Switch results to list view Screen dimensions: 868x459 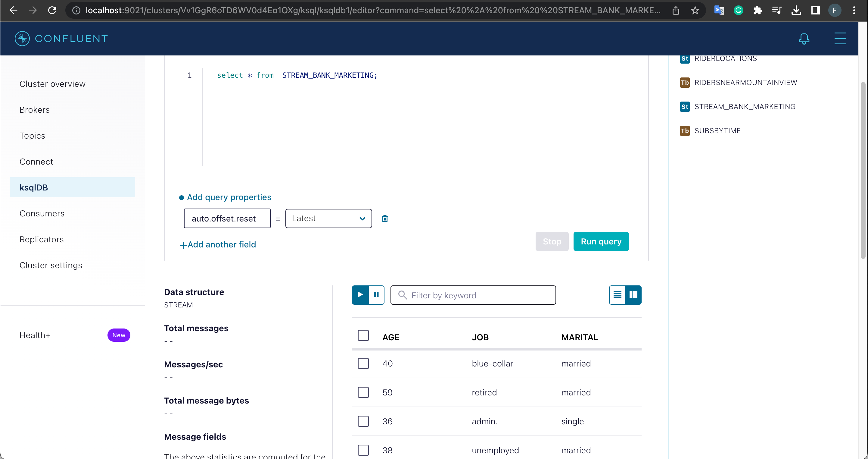point(617,295)
